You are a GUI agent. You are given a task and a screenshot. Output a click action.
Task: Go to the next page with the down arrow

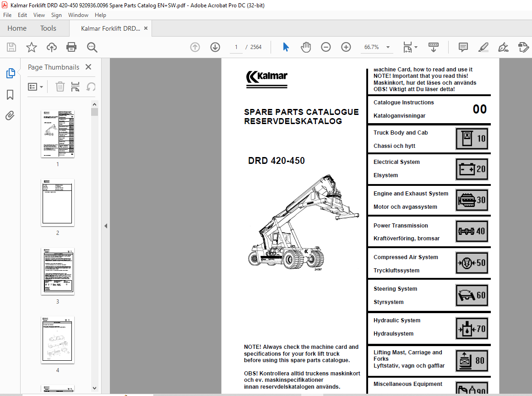point(215,47)
